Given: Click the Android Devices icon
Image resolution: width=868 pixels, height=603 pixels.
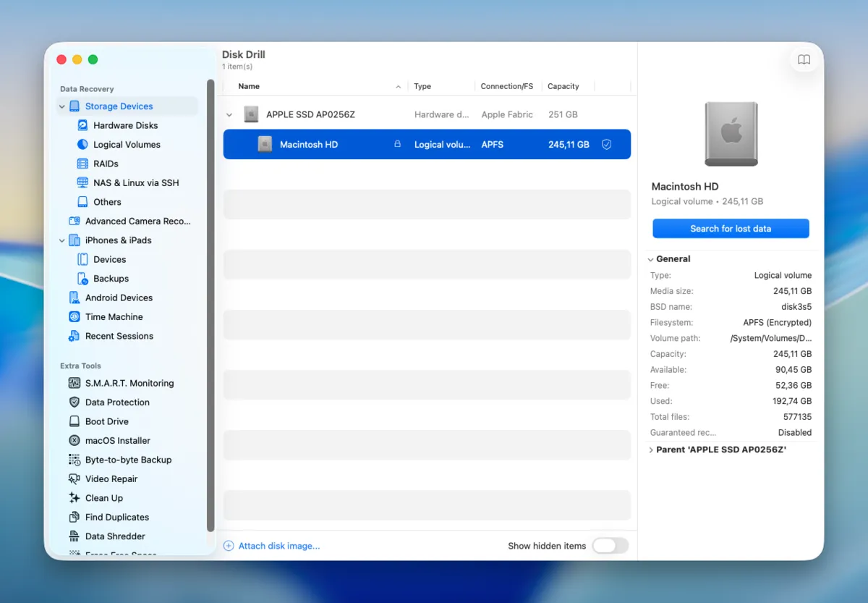Looking at the screenshot, I should coord(75,298).
